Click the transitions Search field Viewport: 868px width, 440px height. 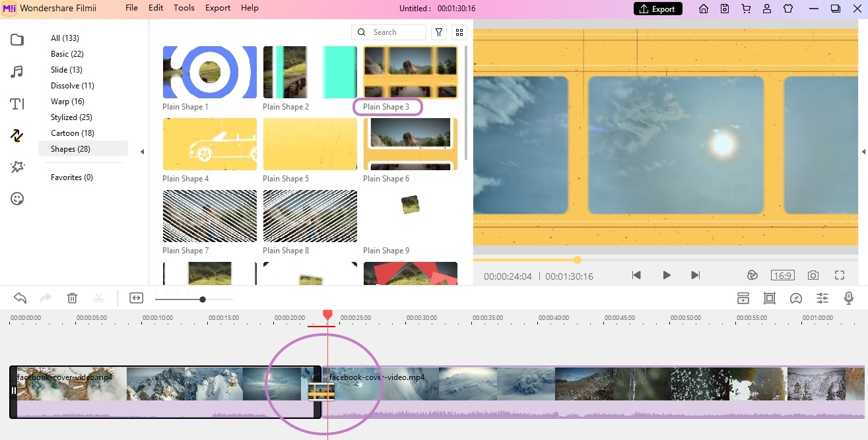pyautogui.click(x=389, y=32)
